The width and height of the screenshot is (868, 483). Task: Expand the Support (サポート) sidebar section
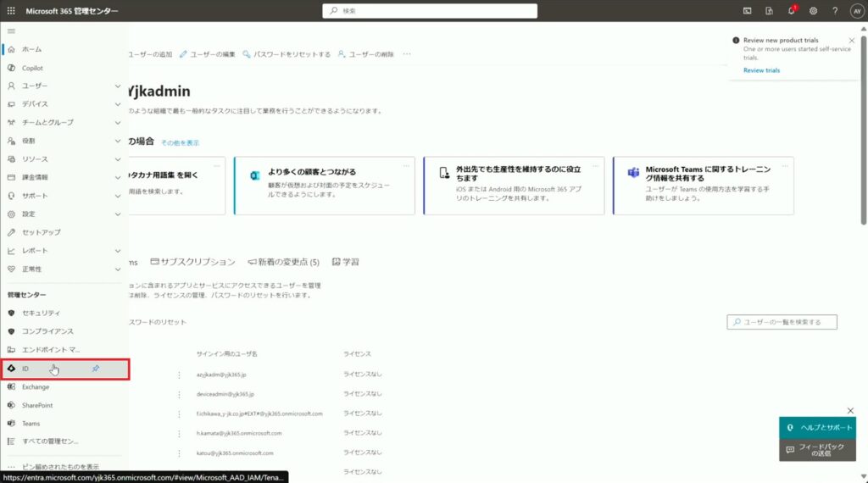coord(117,196)
